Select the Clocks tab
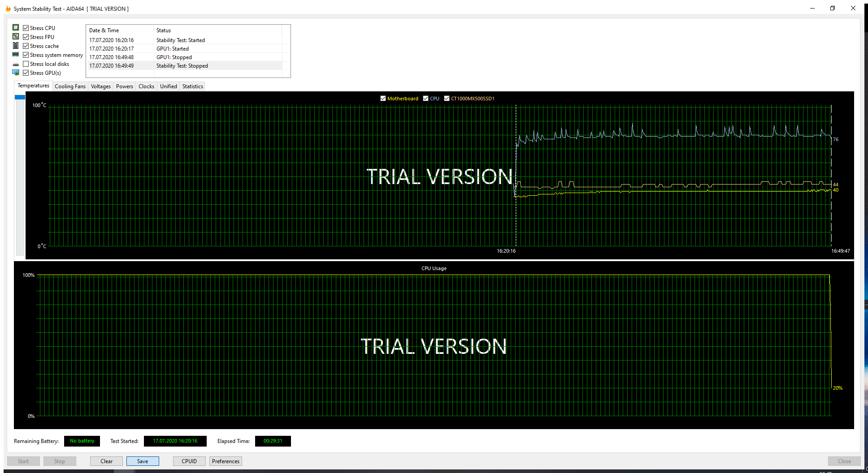 coord(146,86)
